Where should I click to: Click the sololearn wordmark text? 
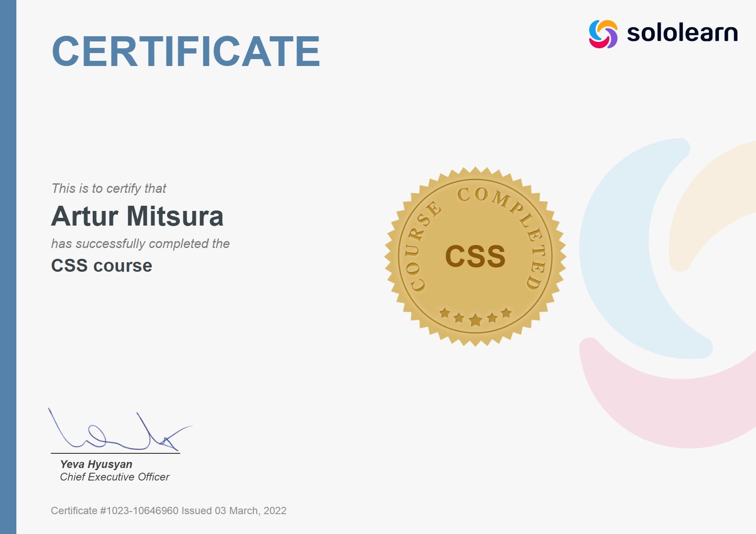(x=682, y=31)
